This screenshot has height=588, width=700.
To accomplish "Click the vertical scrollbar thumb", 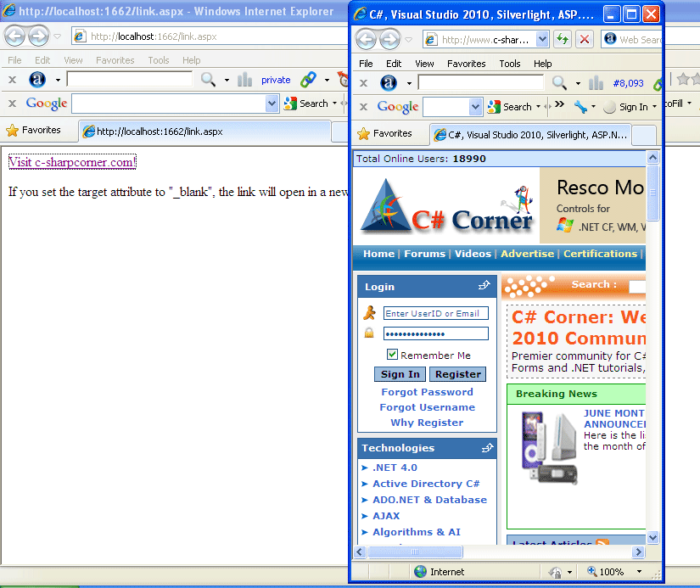I will [x=652, y=193].
